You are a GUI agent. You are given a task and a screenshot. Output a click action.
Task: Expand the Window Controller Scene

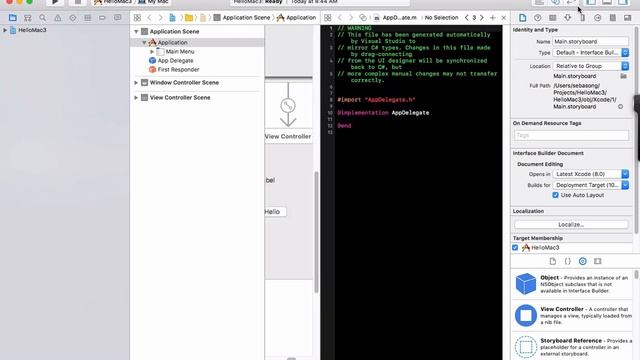tap(136, 82)
